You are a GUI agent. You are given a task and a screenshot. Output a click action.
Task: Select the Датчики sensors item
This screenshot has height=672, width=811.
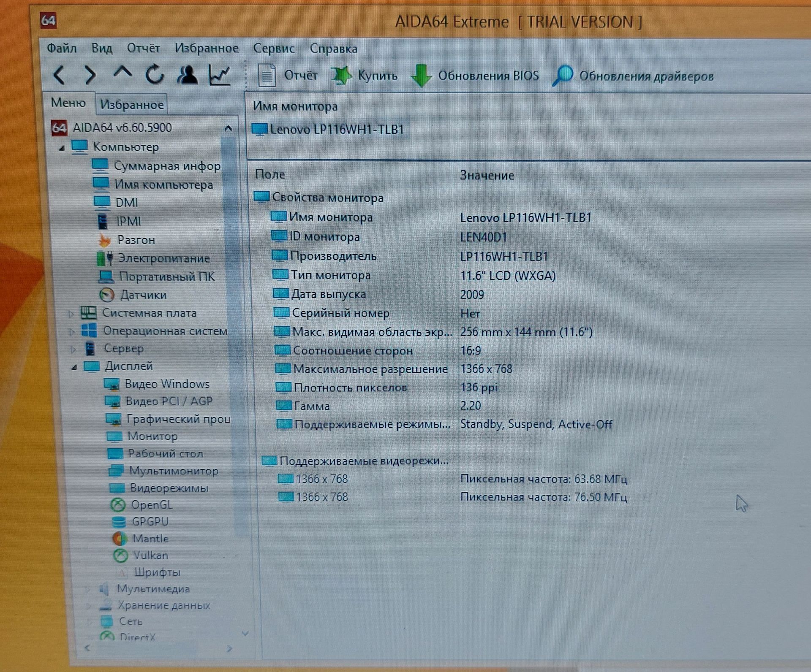133,295
